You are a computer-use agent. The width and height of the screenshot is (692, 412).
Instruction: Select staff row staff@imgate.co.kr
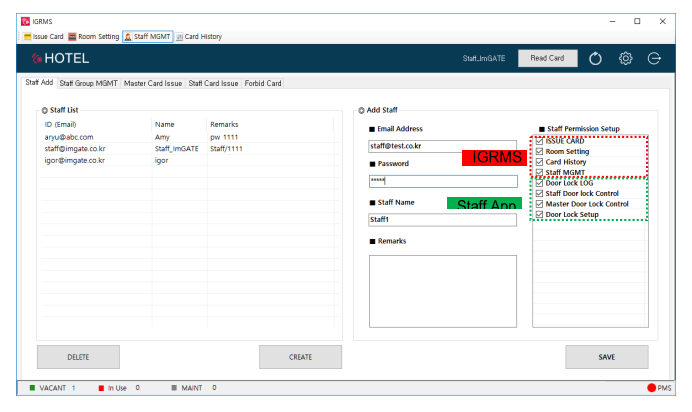click(x=188, y=149)
